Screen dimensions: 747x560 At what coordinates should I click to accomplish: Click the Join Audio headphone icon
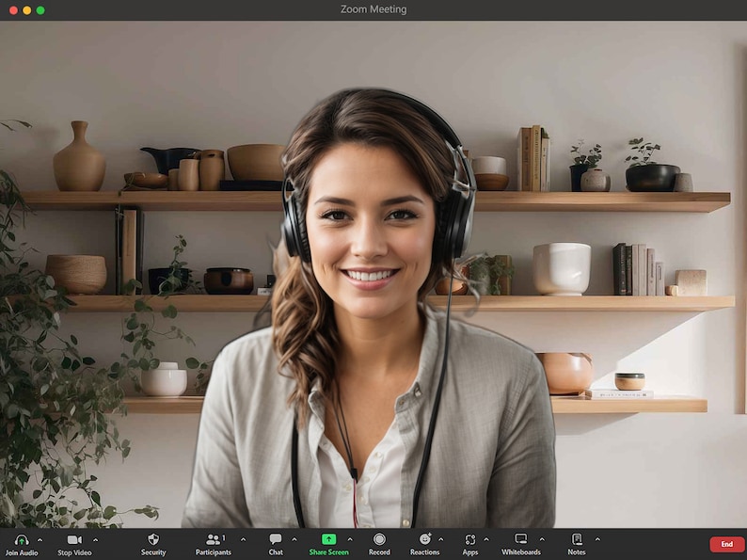pos(22,540)
